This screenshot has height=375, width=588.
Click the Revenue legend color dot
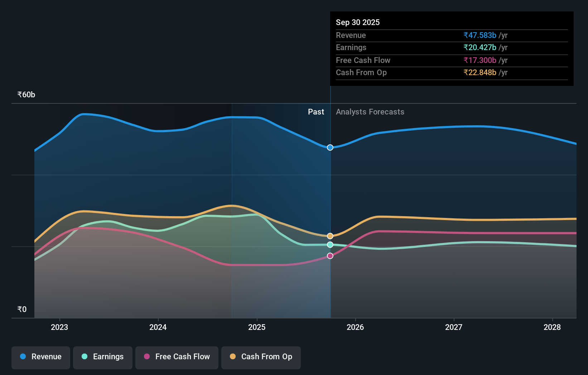(23, 357)
